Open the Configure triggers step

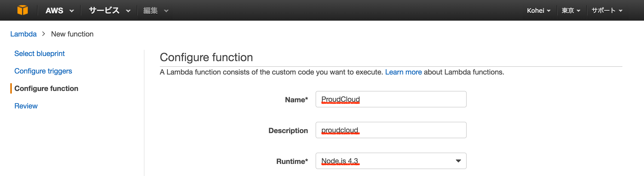pyautogui.click(x=43, y=71)
